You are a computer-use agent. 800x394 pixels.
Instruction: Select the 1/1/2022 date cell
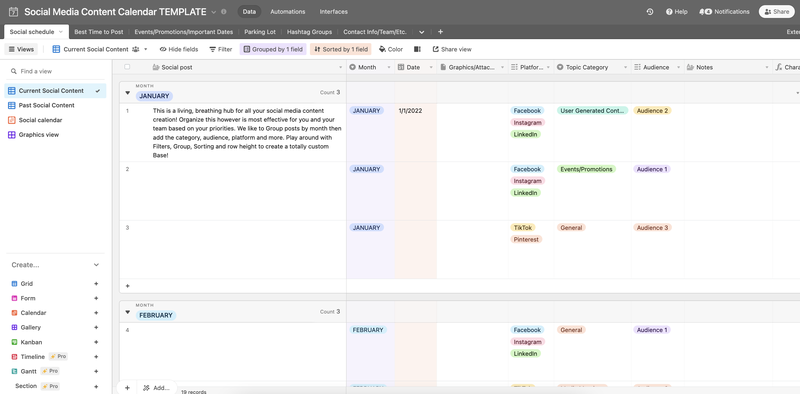pyautogui.click(x=416, y=133)
